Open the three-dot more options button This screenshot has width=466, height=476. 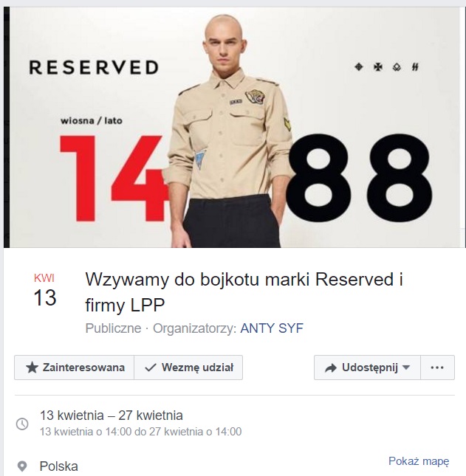[x=437, y=368]
